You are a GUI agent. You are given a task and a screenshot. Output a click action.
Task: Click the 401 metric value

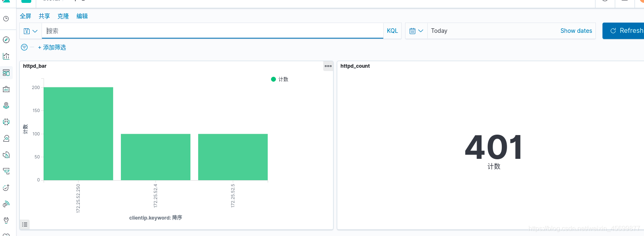[494, 147]
